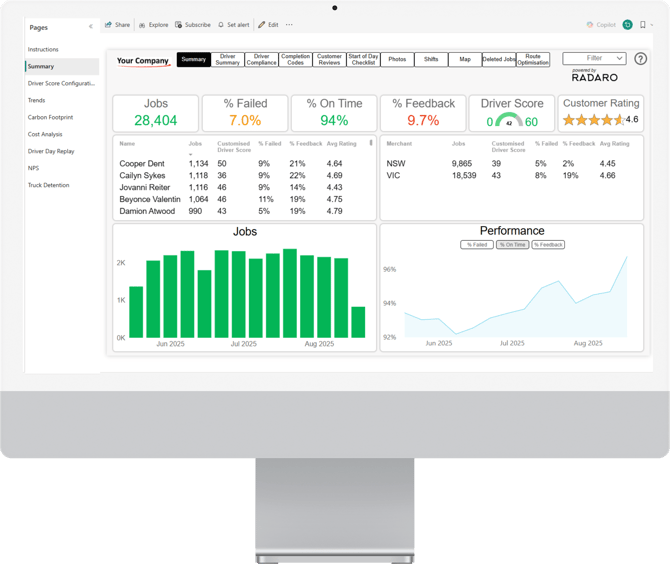Screen dimensions: 670x564
Task: Click the % Failed 7.0% card
Action: click(245, 113)
